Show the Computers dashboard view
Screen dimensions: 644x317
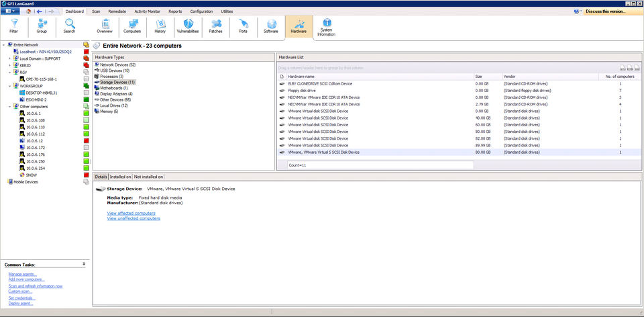[132, 27]
